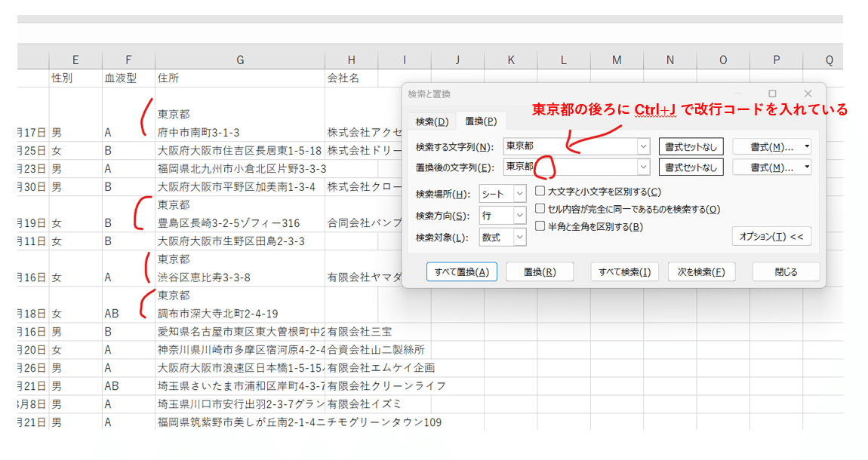
Task: Open the 検索場所 dropdown showing シート
Action: tap(503, 194)
